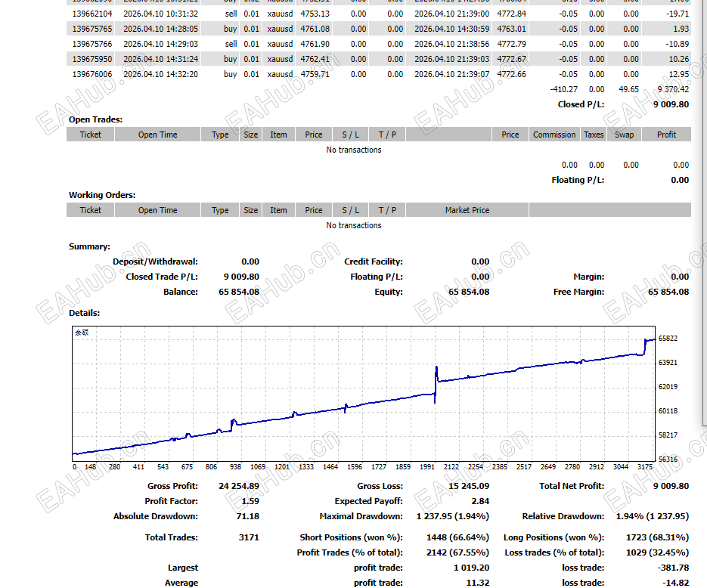The width and height of the screenshot is (707, 588).
Task: Select ticket number 139662104
Action: click(x=92, y=14)
